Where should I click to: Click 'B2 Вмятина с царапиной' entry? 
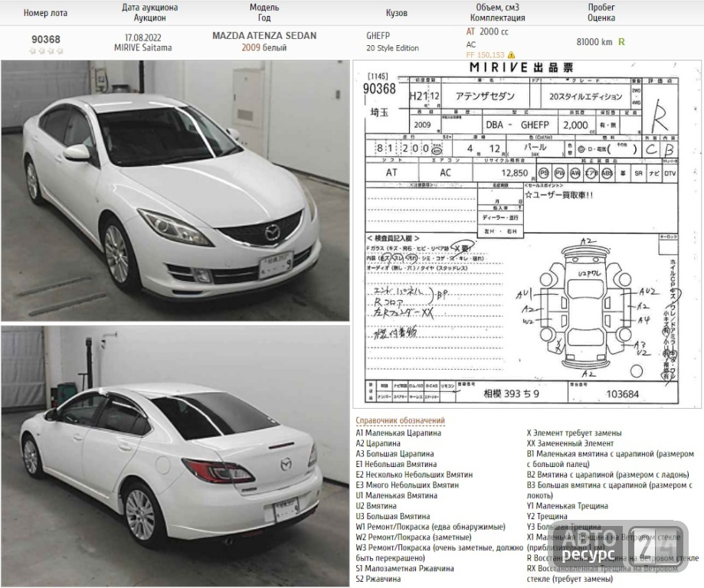pos(608,475)
